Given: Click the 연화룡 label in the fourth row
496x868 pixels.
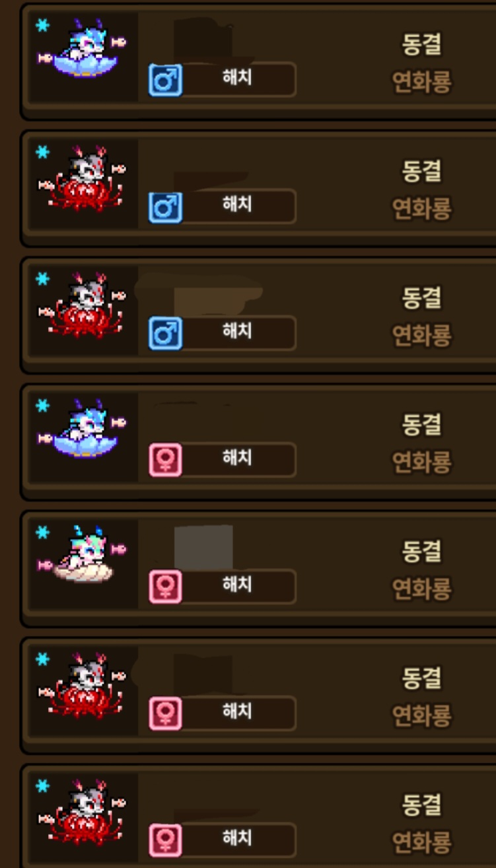Looking at the screenshot, I should click(421, 462).
